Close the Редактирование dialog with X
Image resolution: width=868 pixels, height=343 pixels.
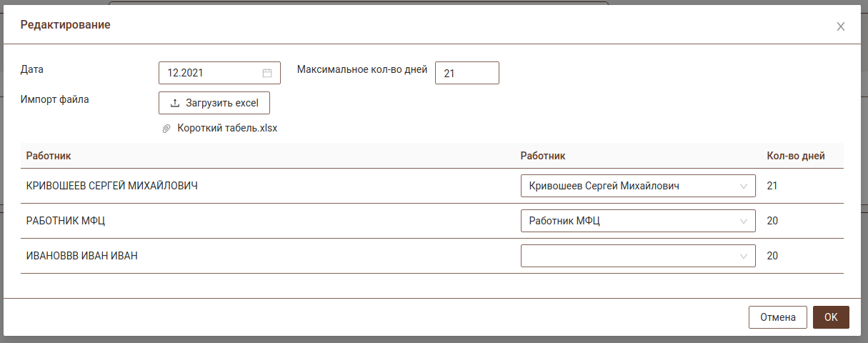(x=840, y=26)
